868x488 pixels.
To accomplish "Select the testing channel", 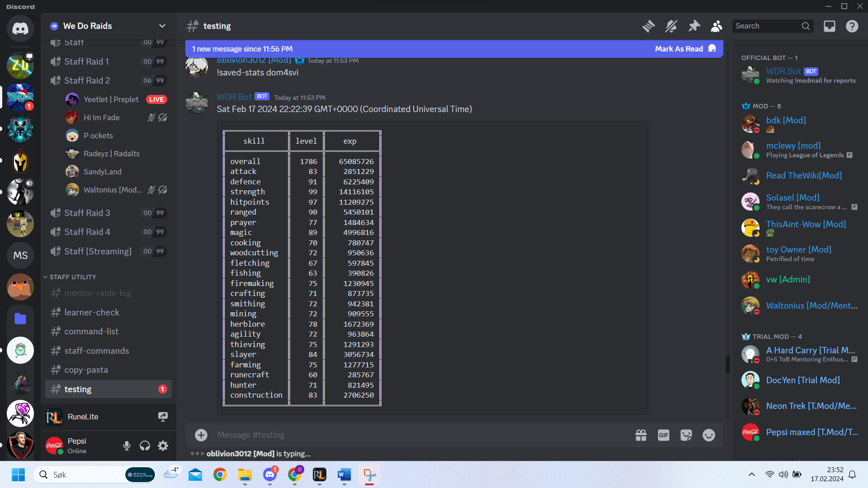I will (108, 389).
